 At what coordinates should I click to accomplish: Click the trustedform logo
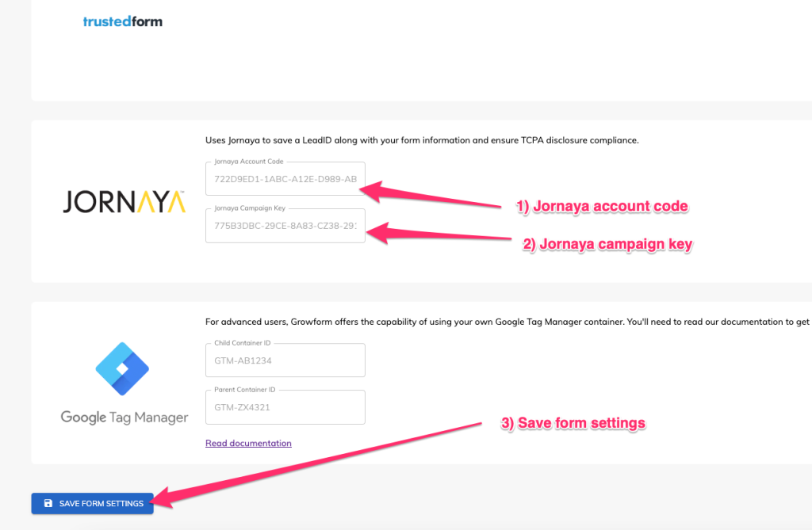(123, 21)
